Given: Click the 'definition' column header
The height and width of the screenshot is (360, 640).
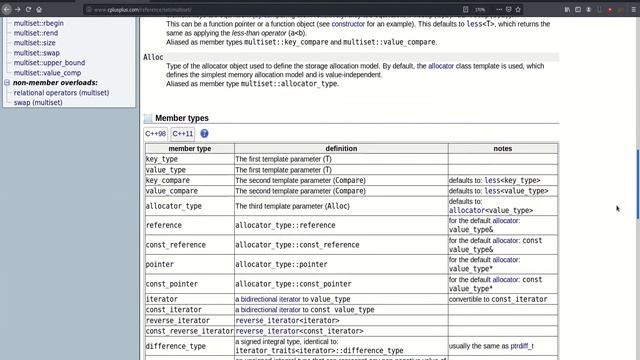Looking at the screenshot, I should click(x=341, y=149).
